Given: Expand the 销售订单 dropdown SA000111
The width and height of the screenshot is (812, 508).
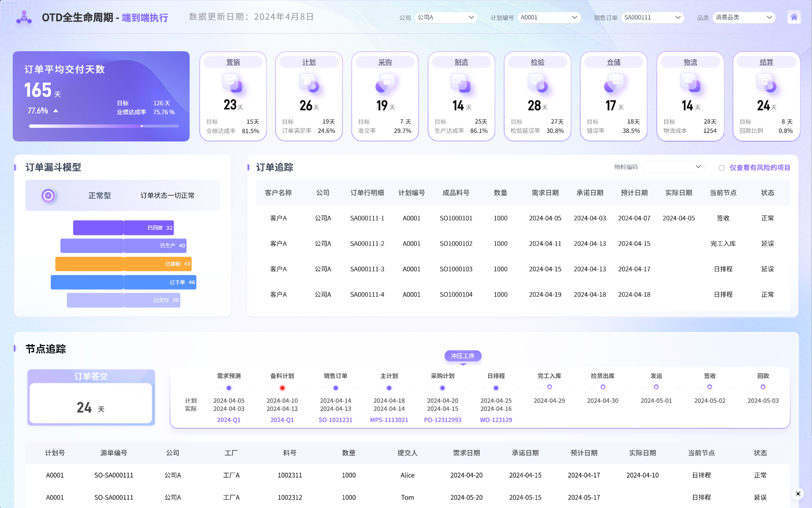Looking at the screenshot, I should point(652,17).
